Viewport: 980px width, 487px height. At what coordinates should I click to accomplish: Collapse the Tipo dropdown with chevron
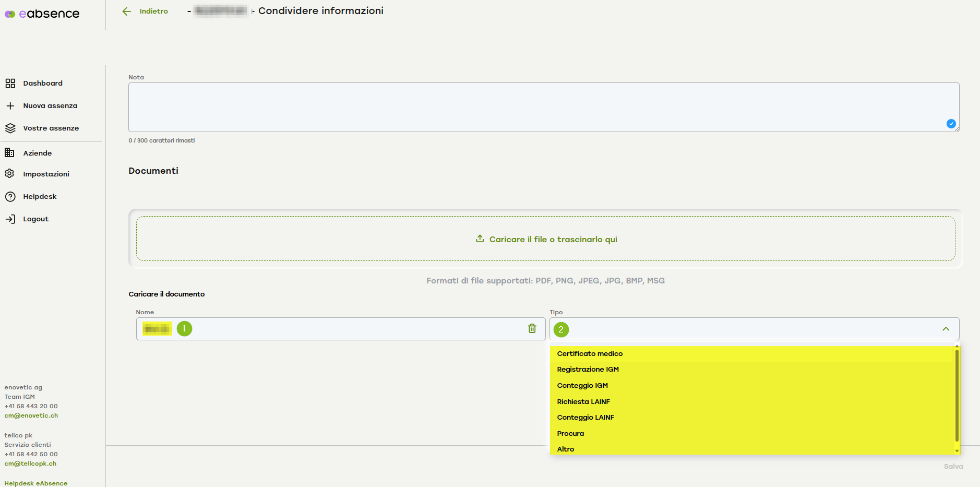coord(946,329)
